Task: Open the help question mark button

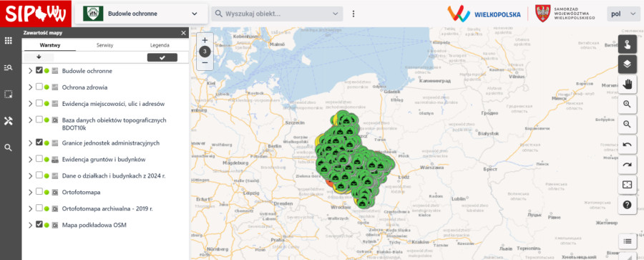Action: (627, 205)
